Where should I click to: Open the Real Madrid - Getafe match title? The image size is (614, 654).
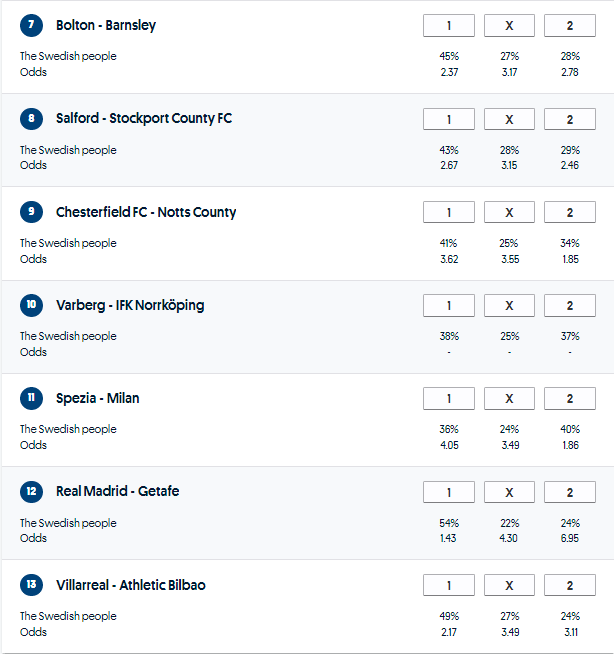pyautogui.click(x=118, y=491)
